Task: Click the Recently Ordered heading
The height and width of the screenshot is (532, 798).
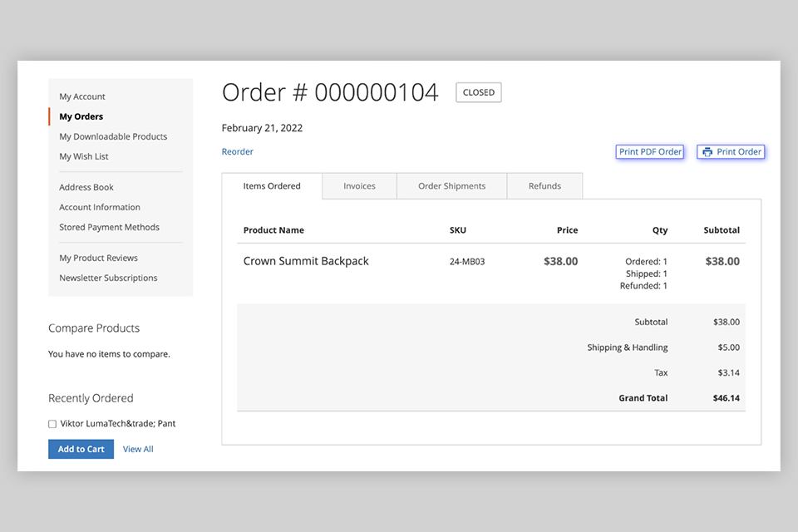Action: [91, 398]
